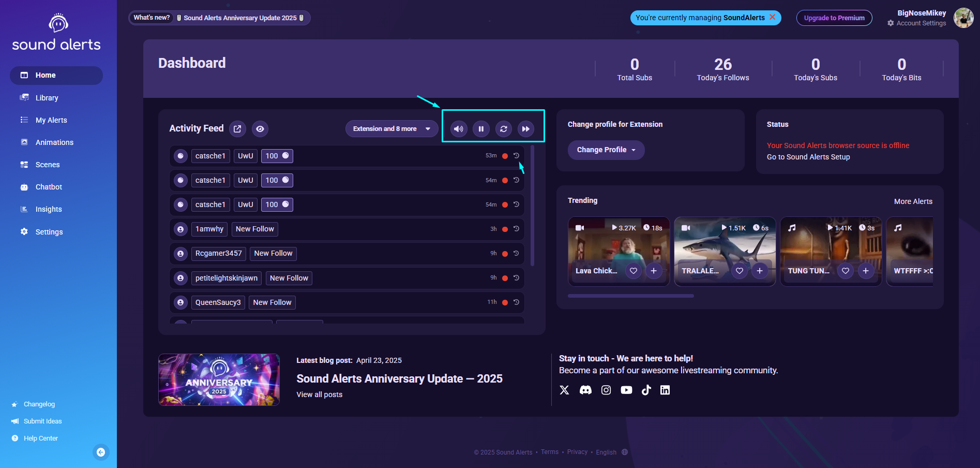This screenshot has height=468, width=980.
Task: Open the TikTok social link
Action: pyautogui.click(x=646, y=390)
